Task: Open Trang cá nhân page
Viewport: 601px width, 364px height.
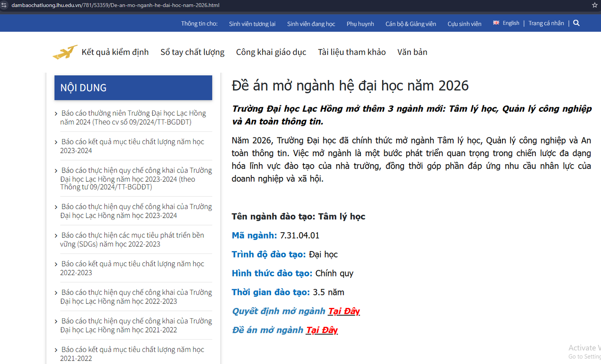Action: click(546, 23)
